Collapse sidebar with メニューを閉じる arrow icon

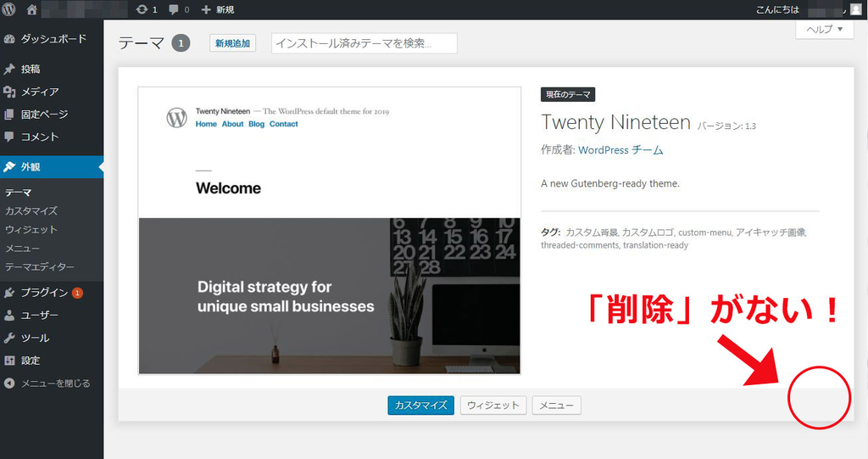pos(8,383)
